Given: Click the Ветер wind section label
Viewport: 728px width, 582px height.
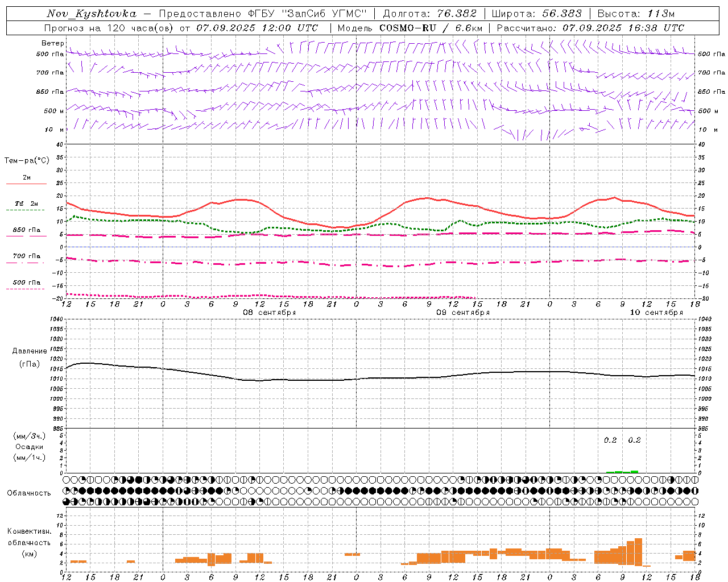Looking at the screenshot, I should (52, 43).
